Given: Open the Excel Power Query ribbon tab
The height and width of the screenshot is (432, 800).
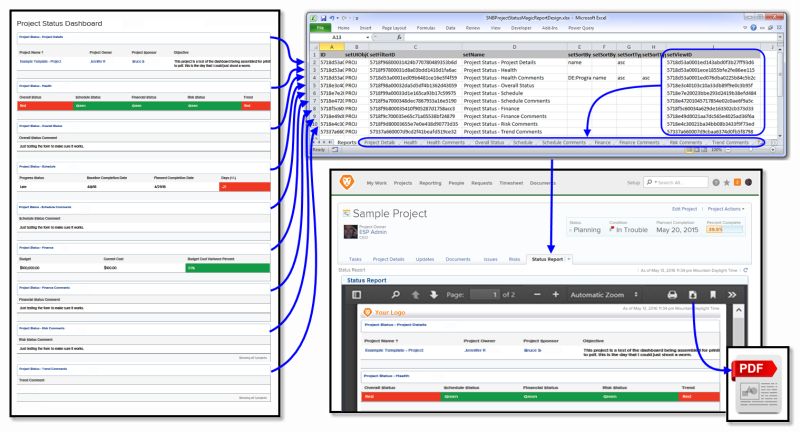Looking at the screenshot, I should 581,28.
